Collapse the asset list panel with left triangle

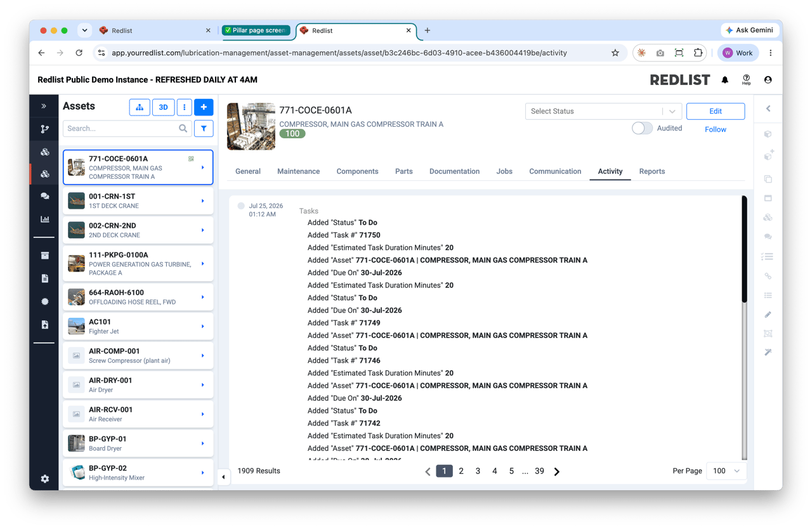[223, 477]
